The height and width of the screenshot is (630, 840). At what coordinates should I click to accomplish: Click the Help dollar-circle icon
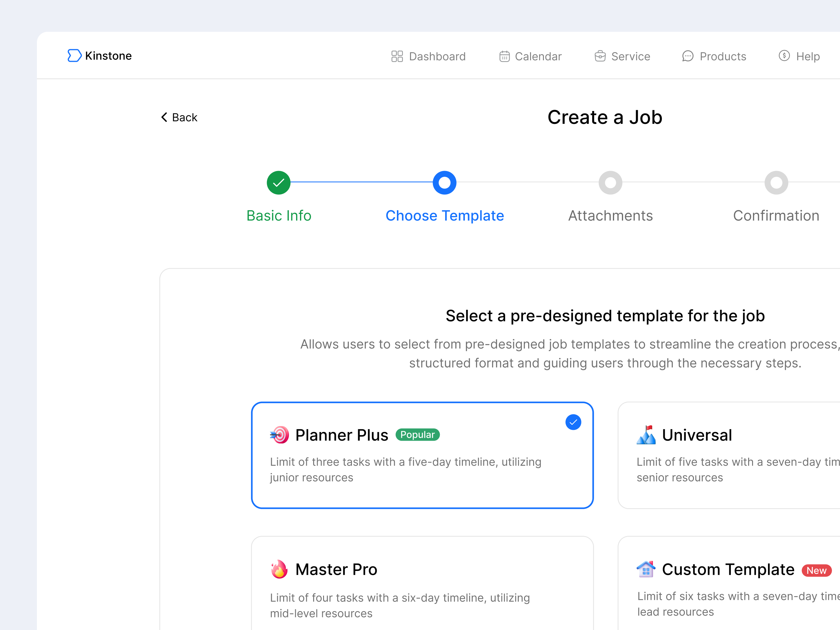coord(784,56)
